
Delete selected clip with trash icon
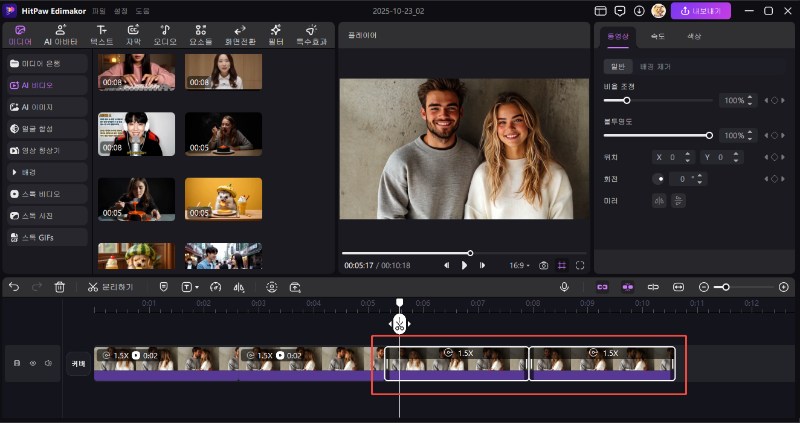(x=60, y=287)
